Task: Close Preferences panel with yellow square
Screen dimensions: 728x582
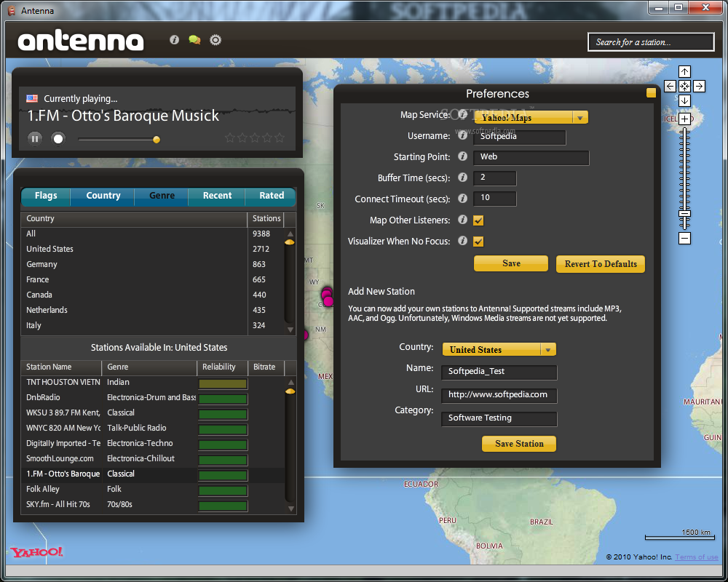Action: (x=651, y=93)
